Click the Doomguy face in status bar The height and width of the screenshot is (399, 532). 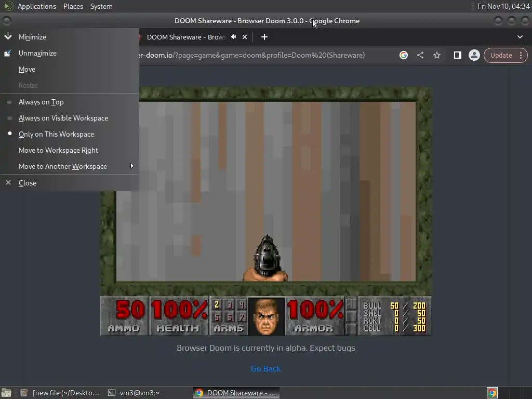click(x=267, y=316)
